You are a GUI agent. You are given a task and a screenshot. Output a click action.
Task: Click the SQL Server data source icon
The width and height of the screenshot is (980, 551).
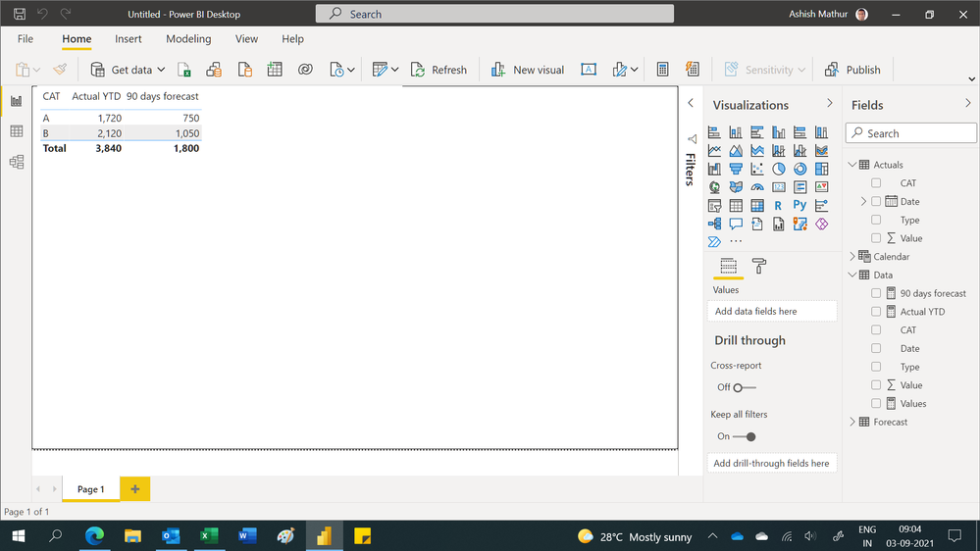pos(244,70)
